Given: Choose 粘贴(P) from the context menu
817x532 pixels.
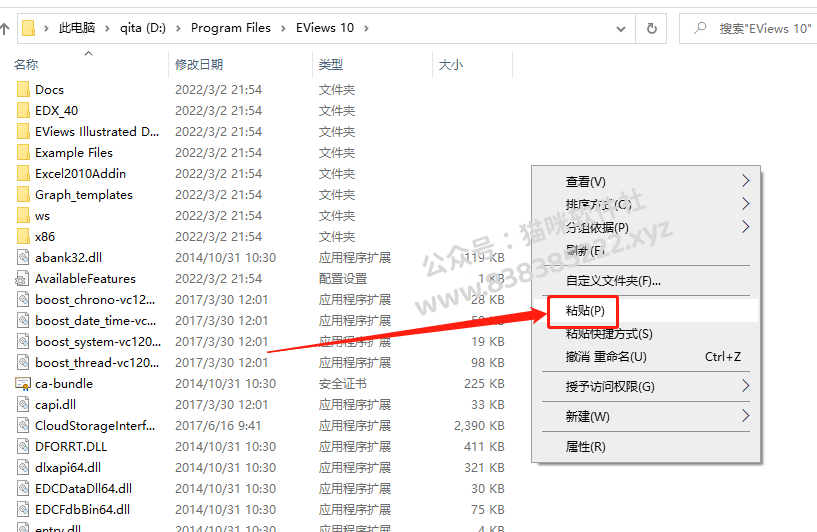Looking at the screenshot, I should coord(646,311).
